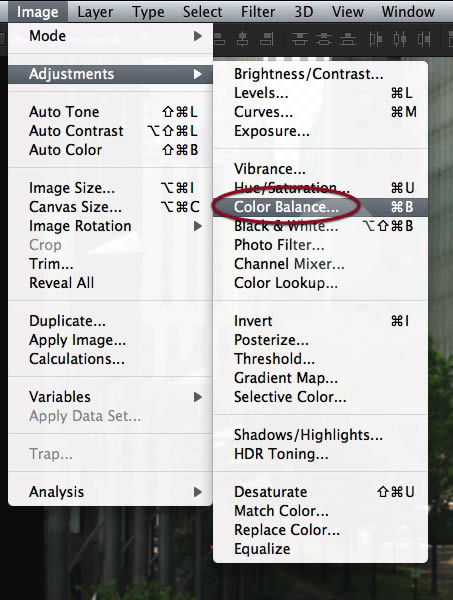Image resolution: width=453 pixels, height=600 pixels.
Task: Select Reveal All
Action: tap(110, 283)
